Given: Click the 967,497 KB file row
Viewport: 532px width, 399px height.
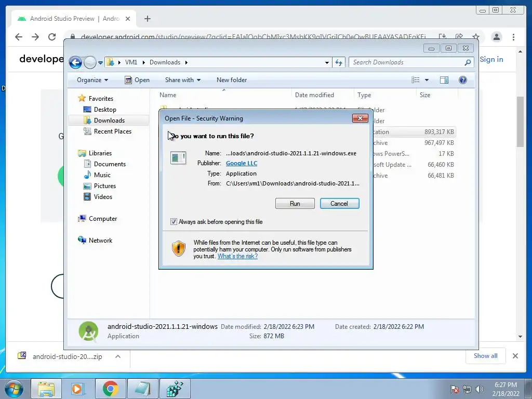Looking at the screenshot, I should 414,143.
